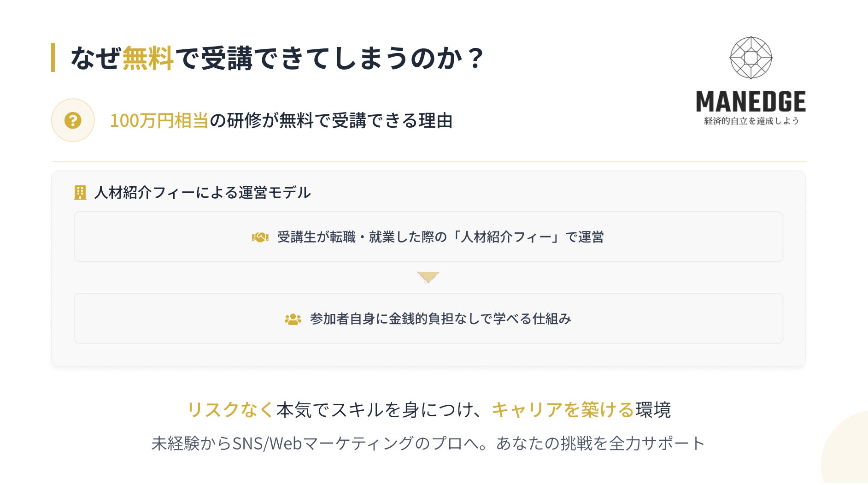Viewport: 868px width, 485px height.
Task: Click the yellow リスクなく text
Action: [230, 409]
